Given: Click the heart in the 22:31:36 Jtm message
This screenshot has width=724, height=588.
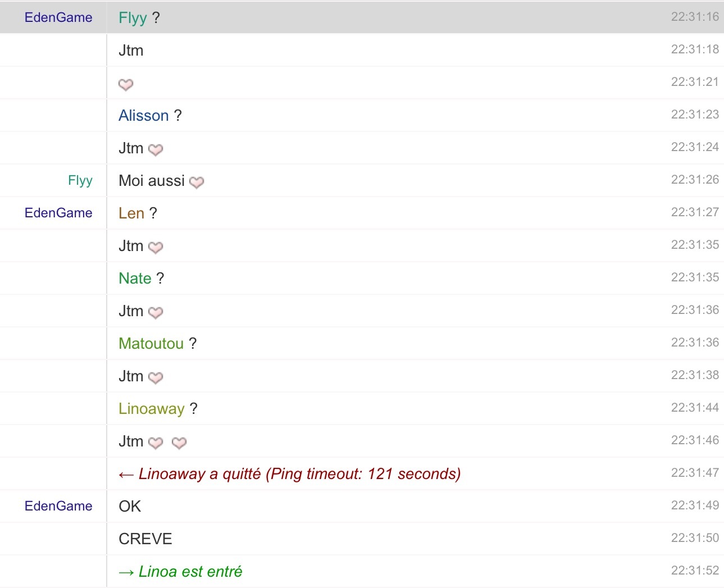Looking at the screenshot, I should (156, 312).
